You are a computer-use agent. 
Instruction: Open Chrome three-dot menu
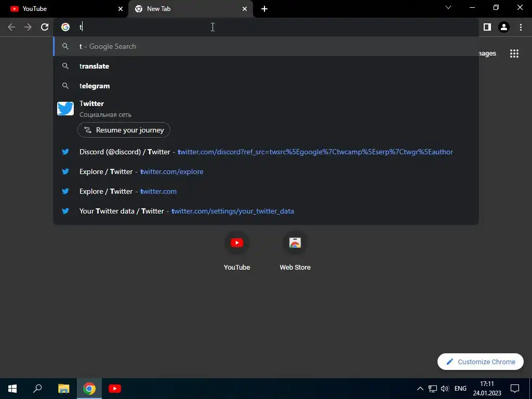[x=521, y=27]
